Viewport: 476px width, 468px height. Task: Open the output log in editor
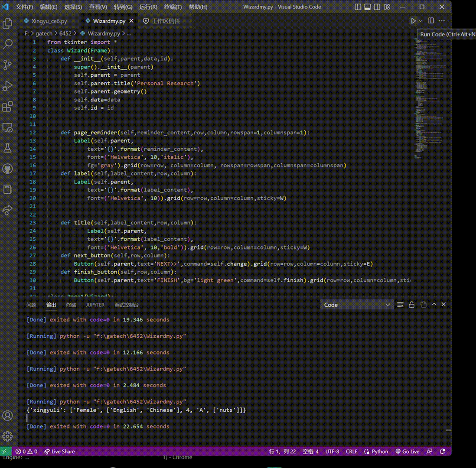(423, 304)
